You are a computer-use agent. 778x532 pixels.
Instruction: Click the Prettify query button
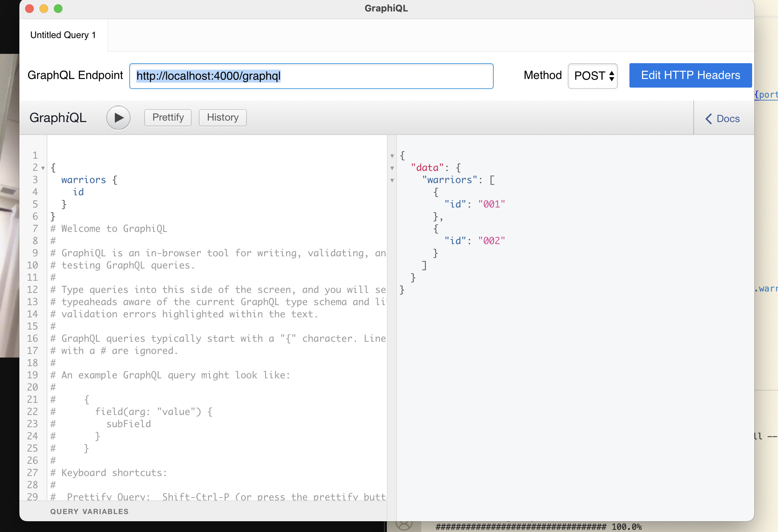coord(168,116)
